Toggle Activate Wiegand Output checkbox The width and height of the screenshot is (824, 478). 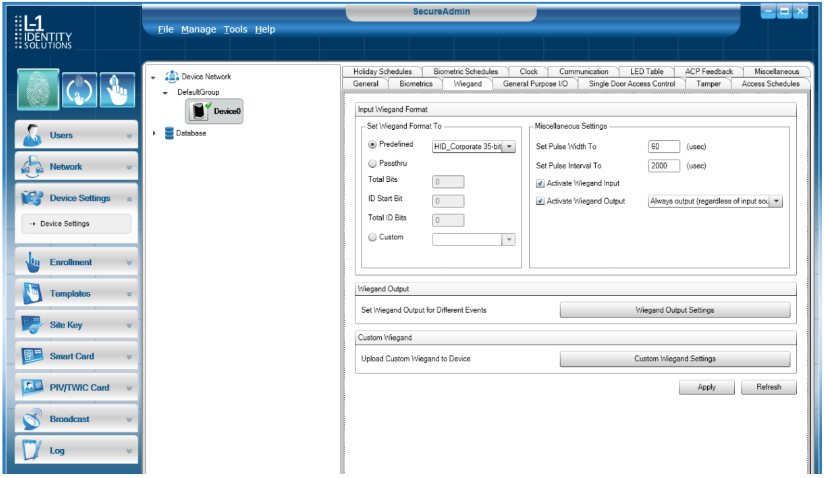(x=540, y=201)
